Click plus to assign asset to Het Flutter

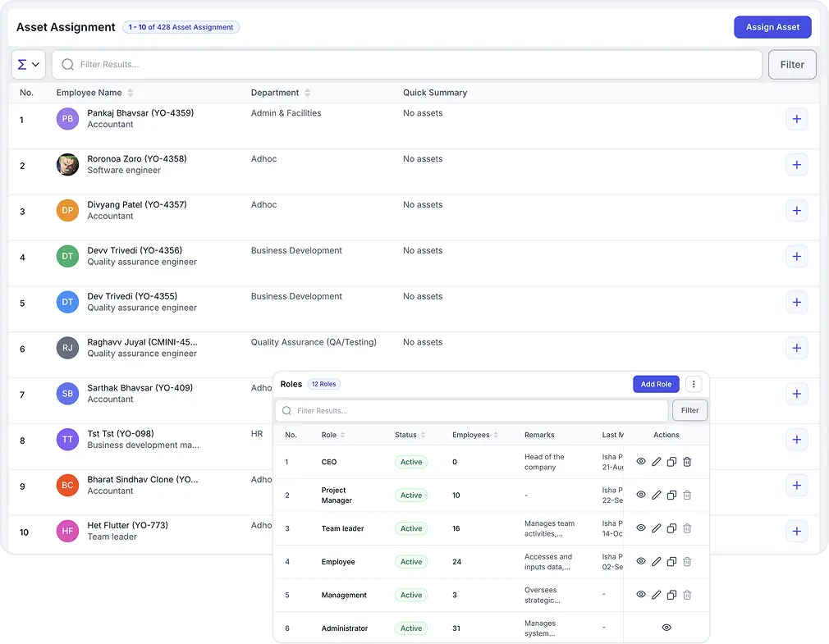pos(796,531)
